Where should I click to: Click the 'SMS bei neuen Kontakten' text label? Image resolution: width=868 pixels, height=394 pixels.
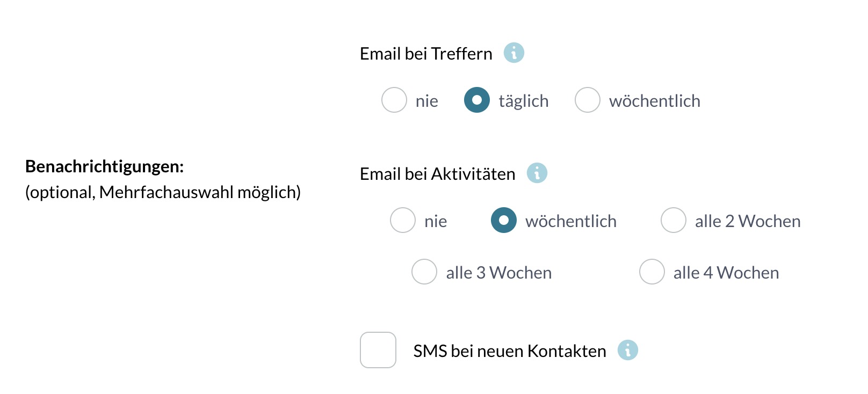(509, 350)
